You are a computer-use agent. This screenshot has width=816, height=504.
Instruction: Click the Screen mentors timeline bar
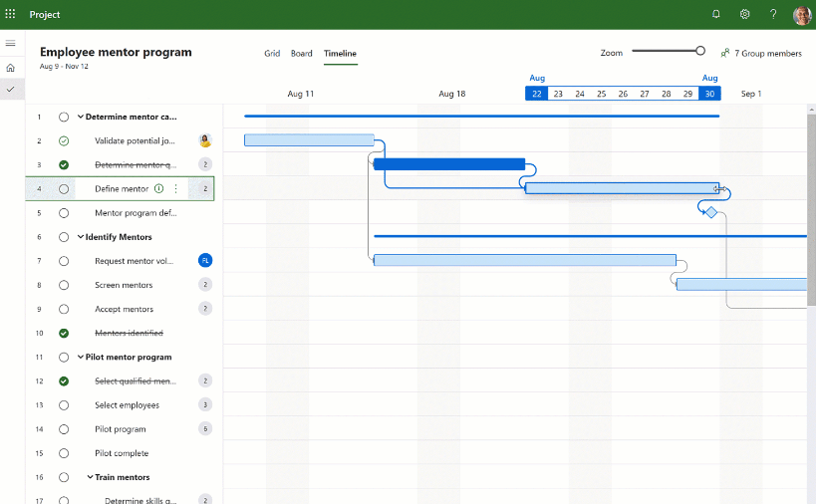(741, 284)
